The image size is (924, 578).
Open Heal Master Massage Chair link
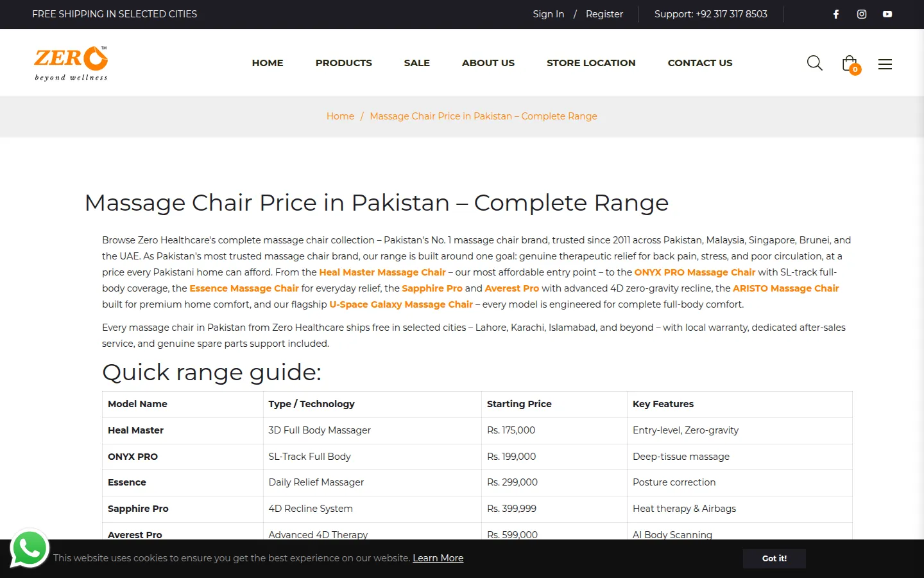tap(382, 272)
